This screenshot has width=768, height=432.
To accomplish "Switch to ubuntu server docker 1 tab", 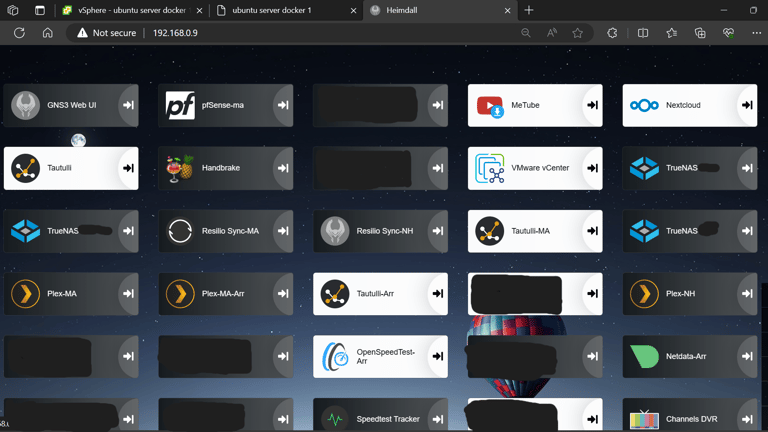I will click(287, 10).
